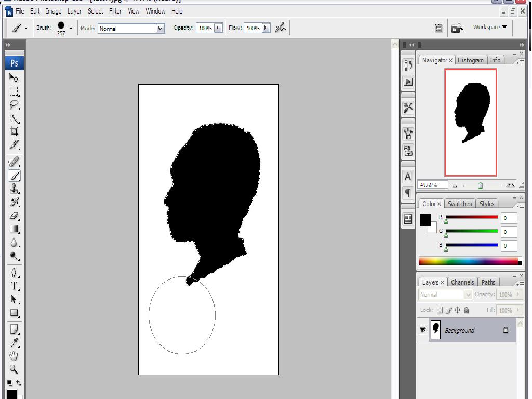This screenshot has height=399, width=532.
Task: Toggle lock transparent pixels
Action: click(x=440, y=310)
